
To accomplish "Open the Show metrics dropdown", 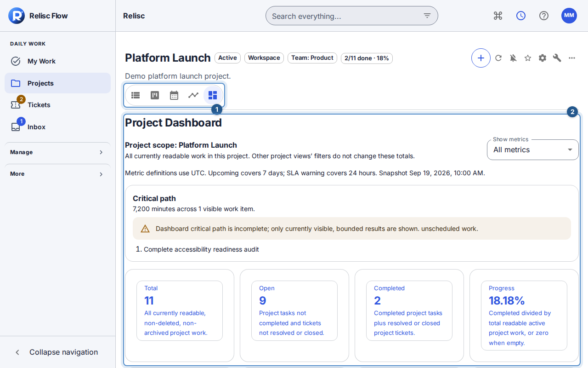I will (x=533, y=150).
